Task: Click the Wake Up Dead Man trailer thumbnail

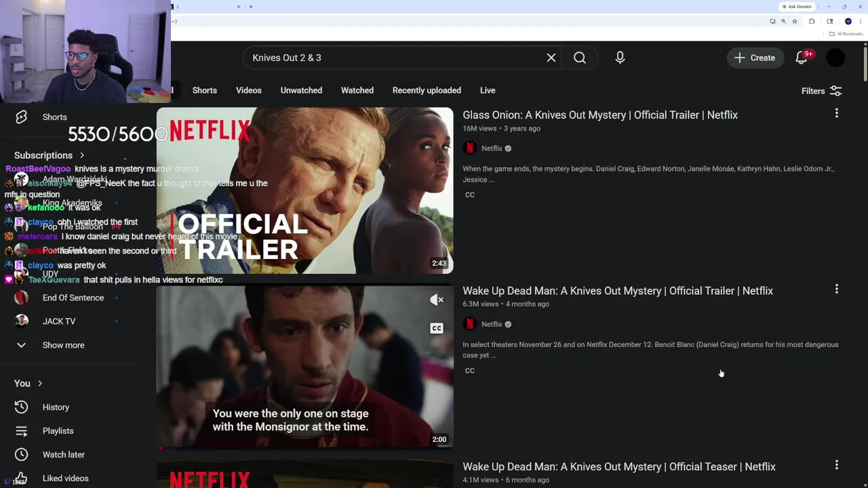Action: pos(305,367)
